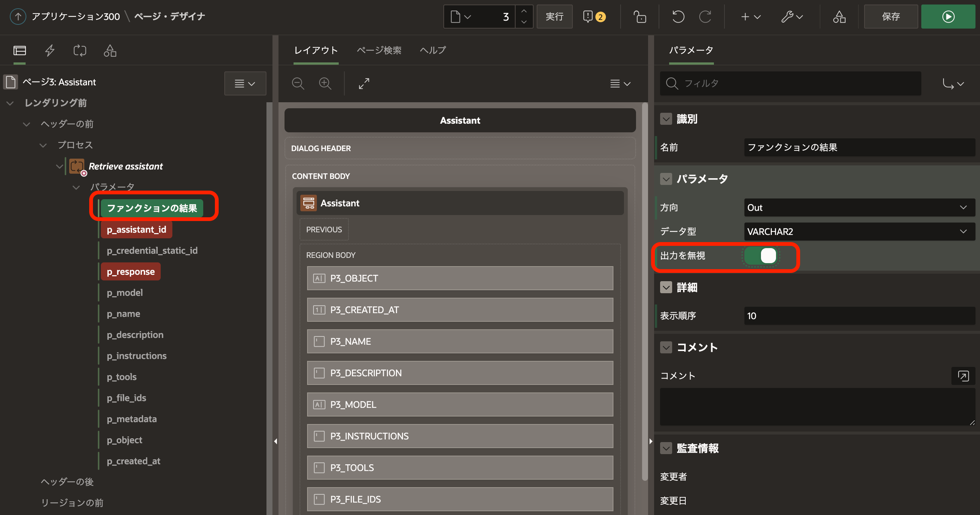Image resolution: width=980 pixels, height=515 pixels.
Task: Click the 実行 button
Action: click(x=554, y=17)
